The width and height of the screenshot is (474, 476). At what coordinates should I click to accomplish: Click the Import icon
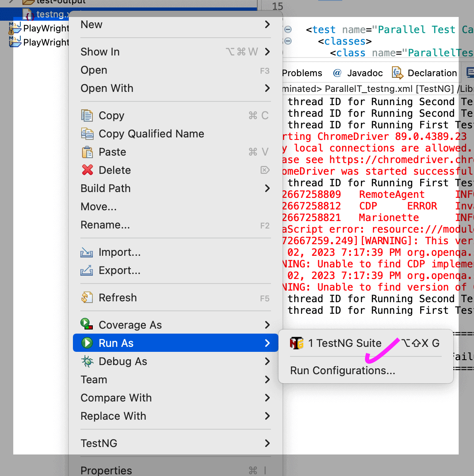tap(87, 252)
